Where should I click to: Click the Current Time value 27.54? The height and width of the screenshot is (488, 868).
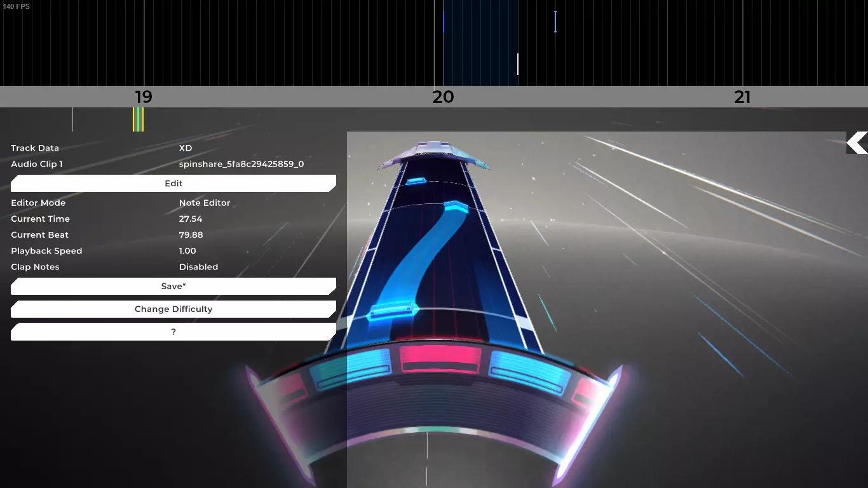pos(191,219)
